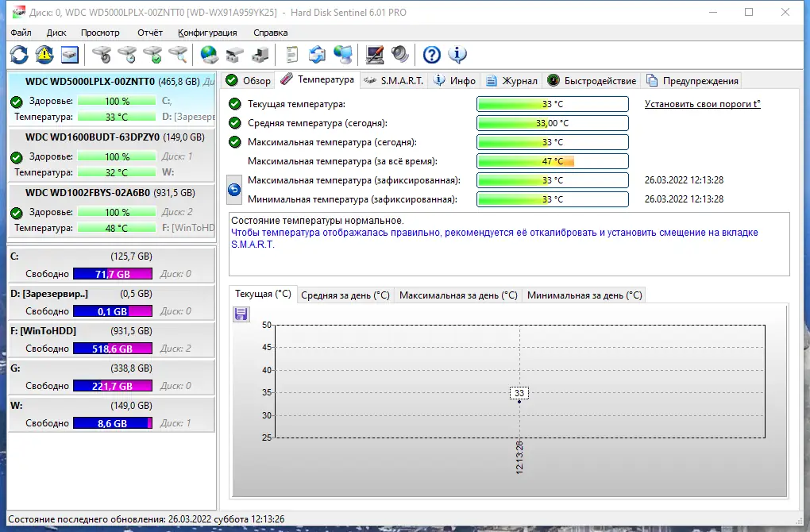The width and height of the screenshot is (810, 532).
Task: Click the globe with monitor toolbar icon
Action: pos(342,54)
